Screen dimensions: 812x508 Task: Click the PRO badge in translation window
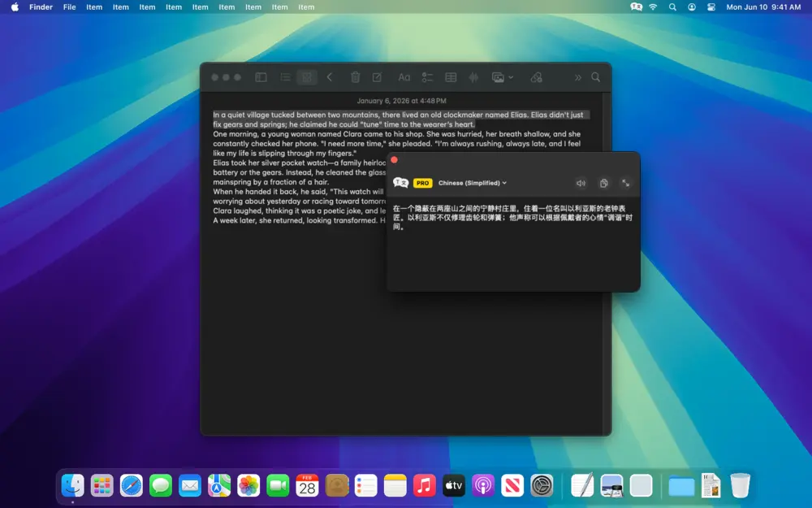[x=423, y=182]
